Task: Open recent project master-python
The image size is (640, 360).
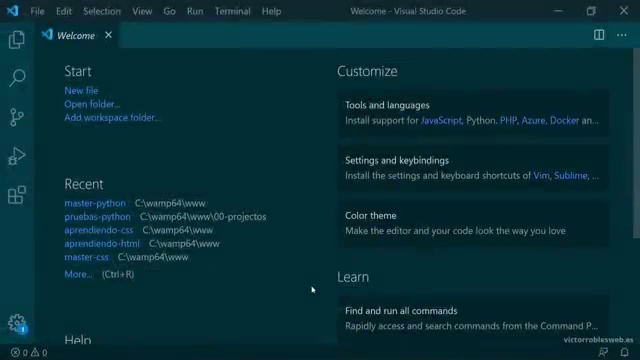Action: (x=95, y=203)
